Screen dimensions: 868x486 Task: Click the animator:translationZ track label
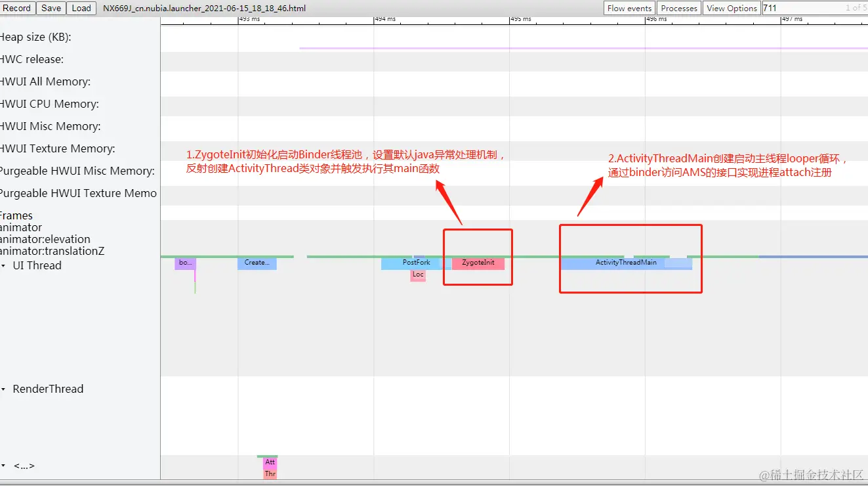(x=52, y=252)
